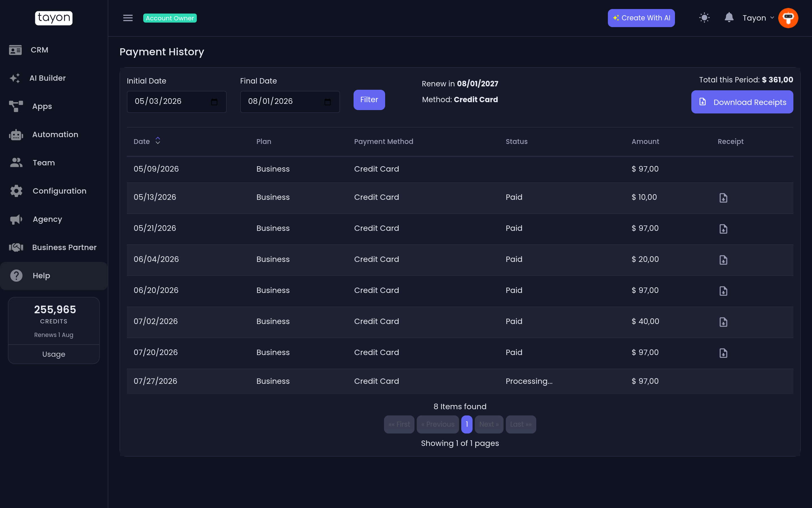Viewport: 812px width, 508px height.
Task: Open the Team people icon
Action: coord(16,163)
